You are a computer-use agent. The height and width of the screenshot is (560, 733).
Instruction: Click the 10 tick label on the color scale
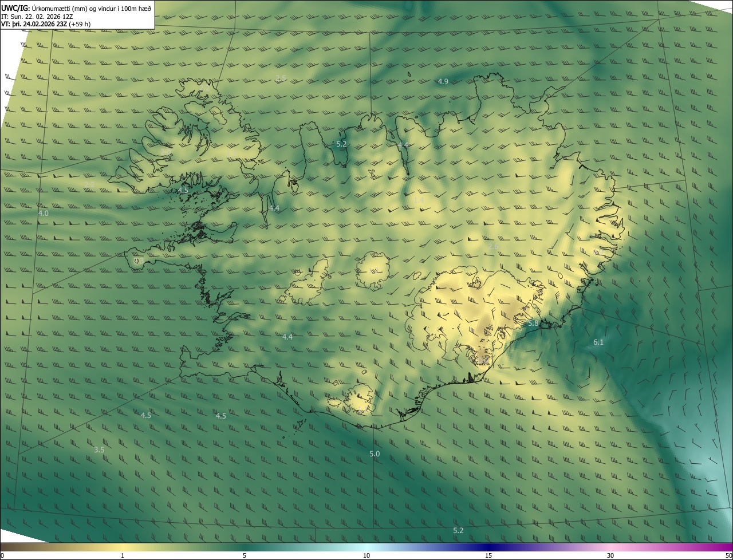(x=366, y=555)
